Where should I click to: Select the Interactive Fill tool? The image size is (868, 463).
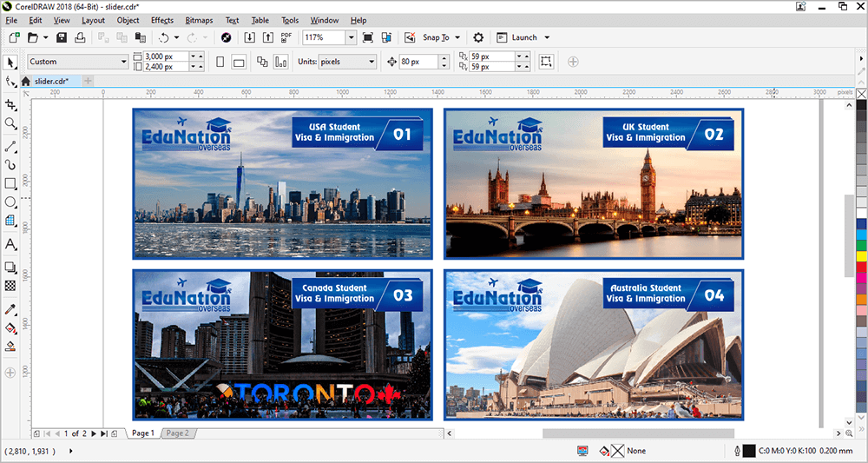pyautogui.click(x=10, y=327)
